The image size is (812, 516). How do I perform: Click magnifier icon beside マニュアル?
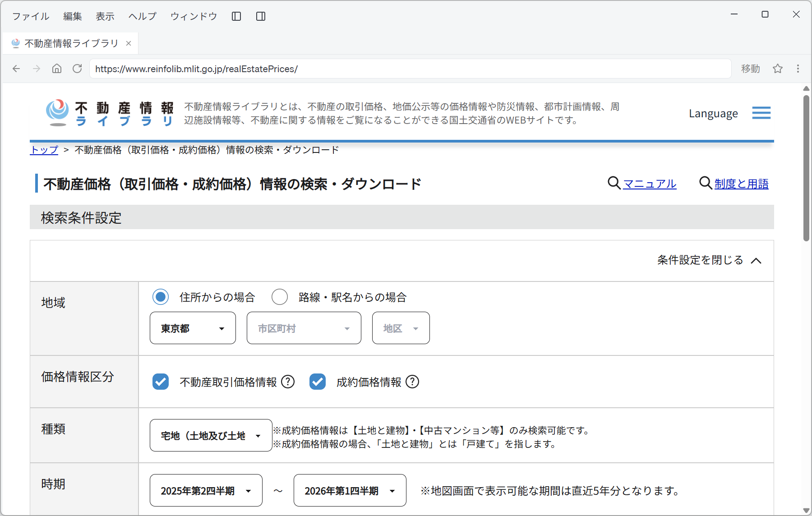[x=614, y=183]
